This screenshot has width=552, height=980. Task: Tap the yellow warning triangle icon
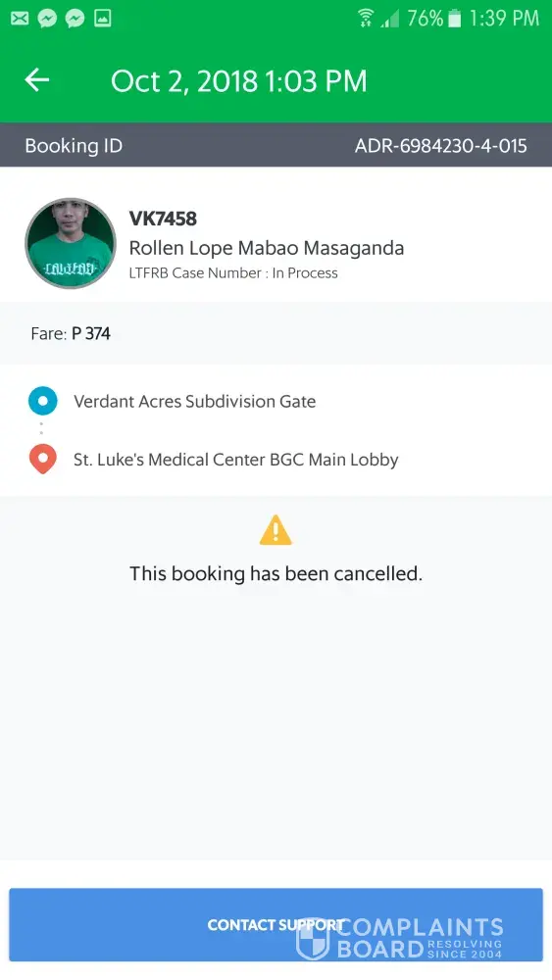click(x=276, y=530)
